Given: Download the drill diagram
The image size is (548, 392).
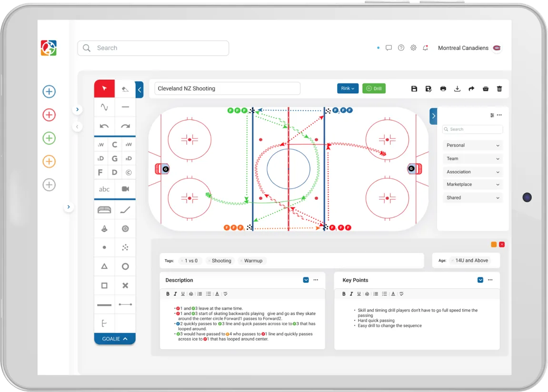Looking at the screenshot, I should 457,88.
